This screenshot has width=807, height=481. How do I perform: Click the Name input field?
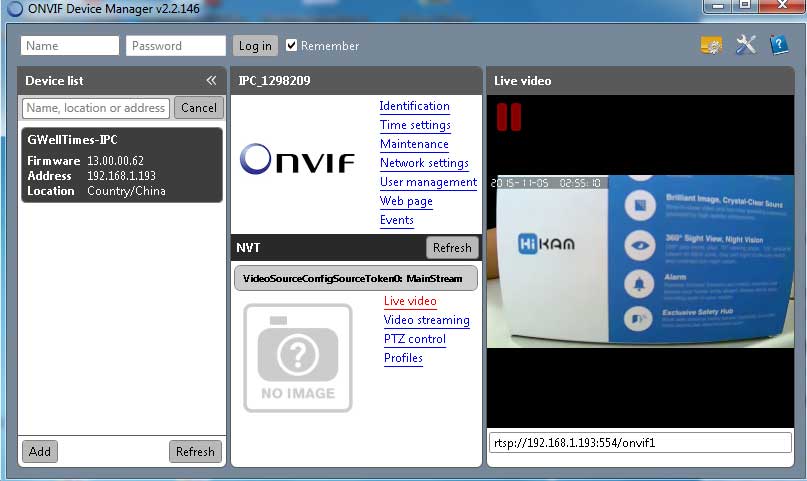pyautogui.click(x=70, y=46)
